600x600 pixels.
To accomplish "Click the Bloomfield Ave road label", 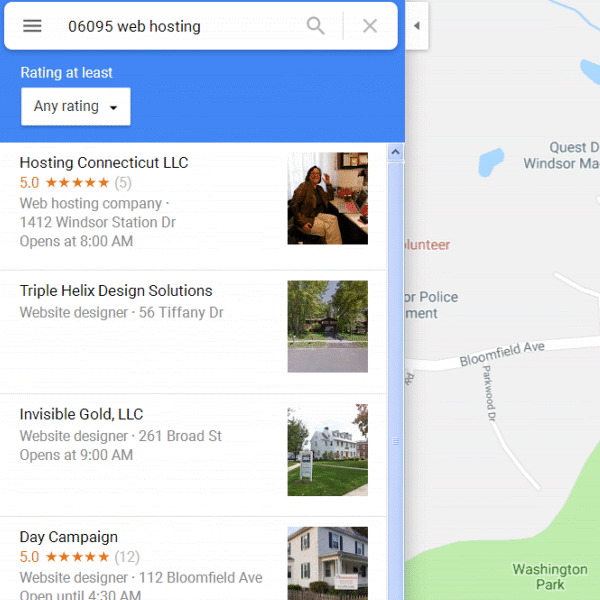I will 502,354.
